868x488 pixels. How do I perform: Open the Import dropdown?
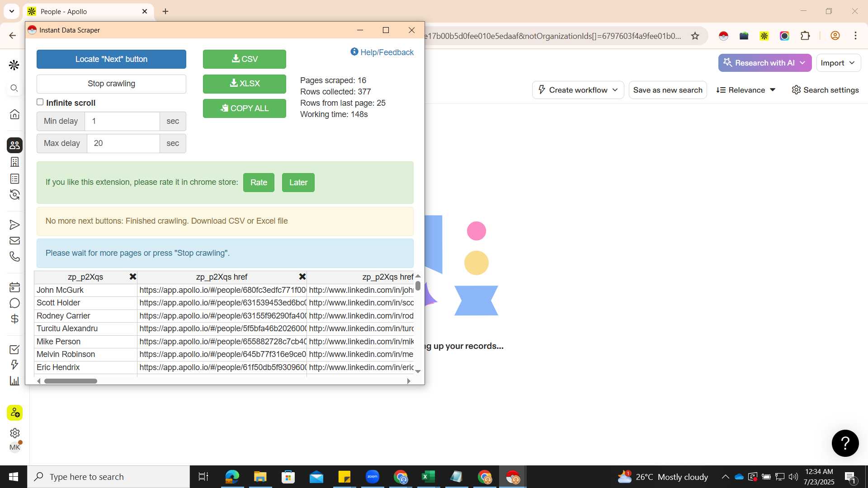(x=838, y=63)
